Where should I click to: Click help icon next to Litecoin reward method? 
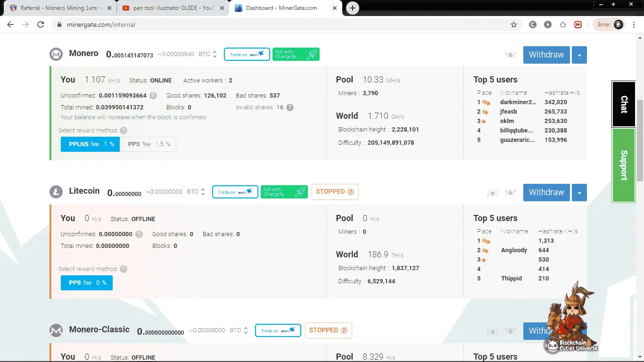(124, 269)
